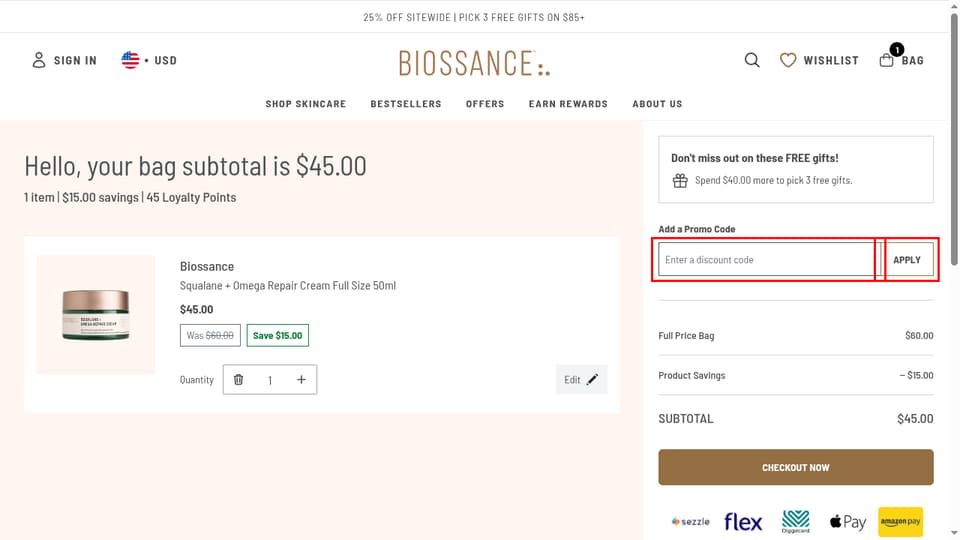960x540 pixels.
Task: Click the Full Price Bag label
Action: coord(686,336)
